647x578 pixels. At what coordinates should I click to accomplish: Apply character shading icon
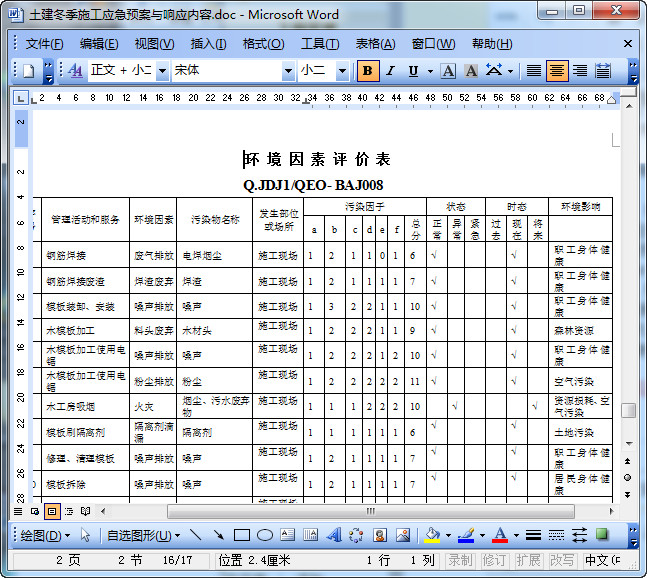(471, 71)
